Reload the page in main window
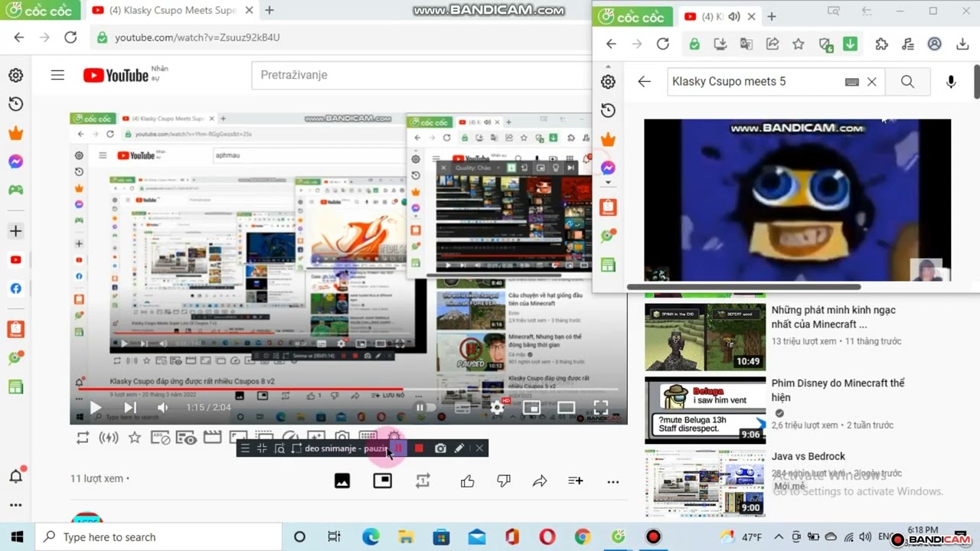The width and height of the screenshot is (980, 551). point(70,37)
